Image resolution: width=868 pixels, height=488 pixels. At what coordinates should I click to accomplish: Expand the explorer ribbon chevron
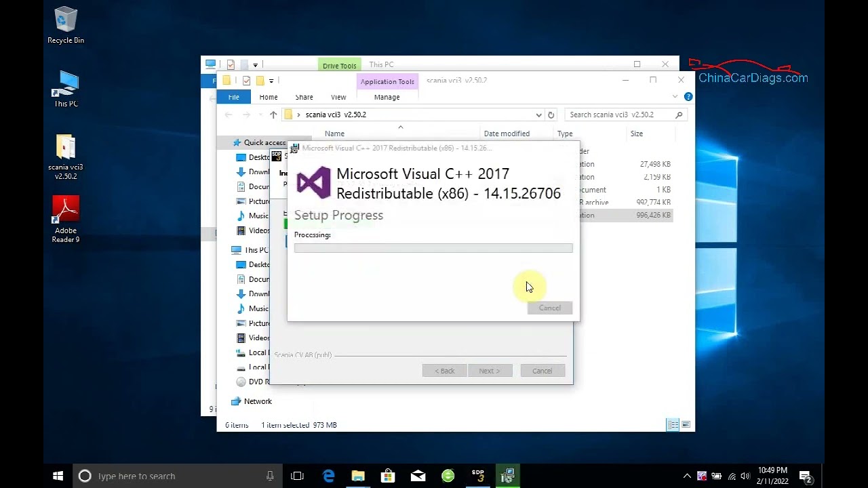click(x=675, y=97)
